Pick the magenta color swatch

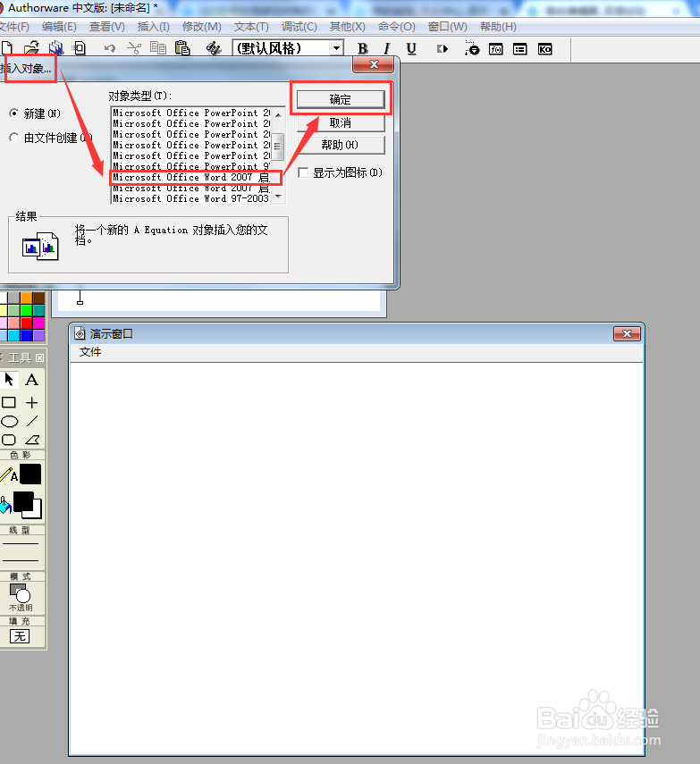[x=39, y=323]
